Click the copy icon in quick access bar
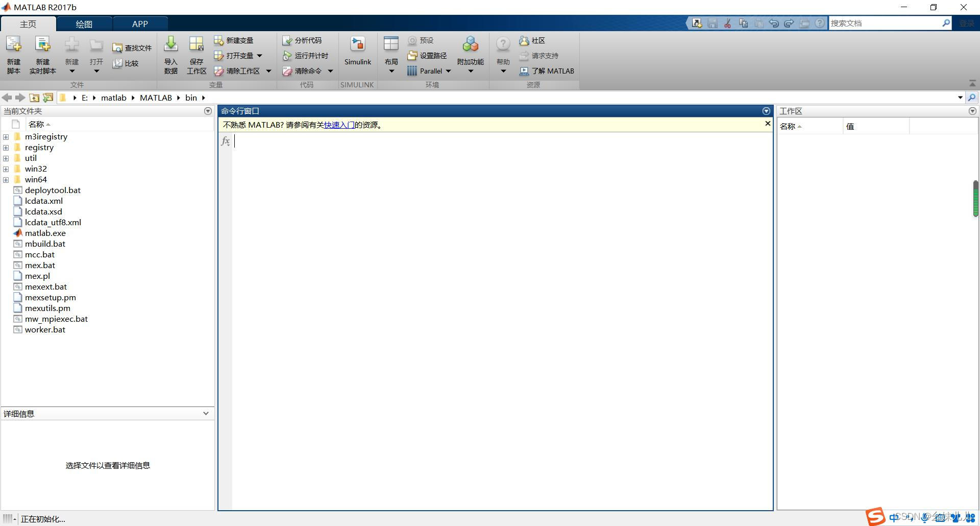Screen dimensions: 980x526 click(743, 23)
